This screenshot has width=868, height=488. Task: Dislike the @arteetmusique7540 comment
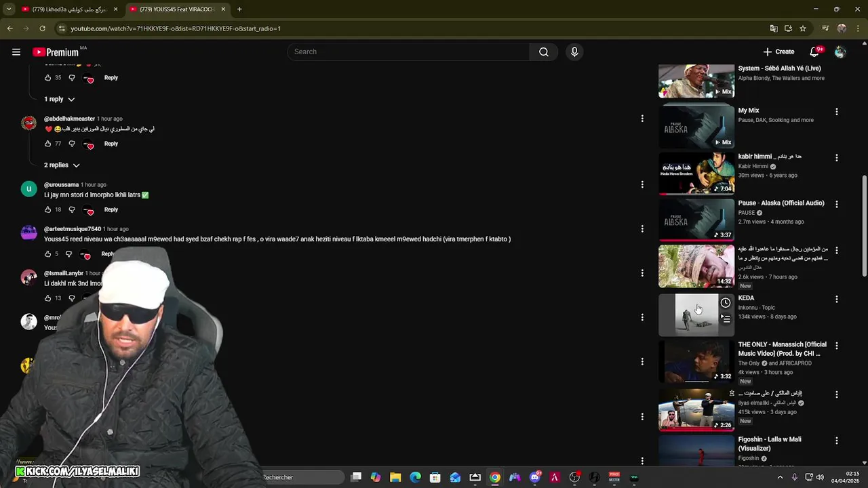(68, 253)
